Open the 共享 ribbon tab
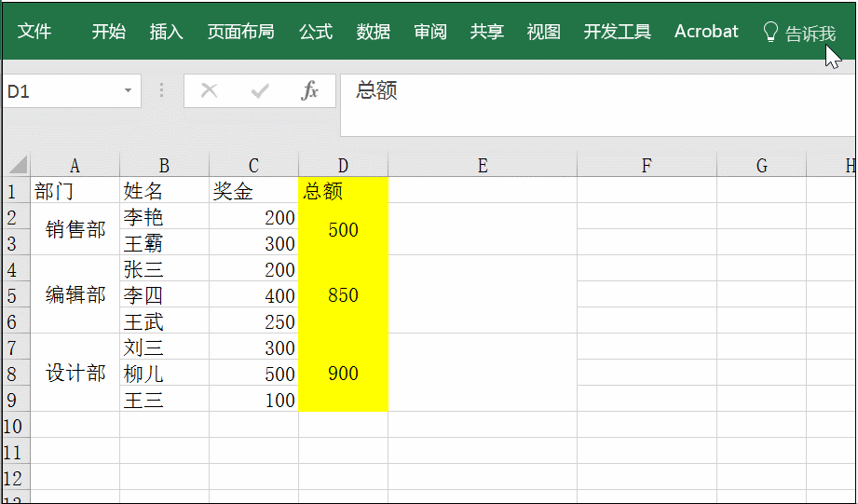858x504 pixels. pyautogui.click(x=487, y=31)
